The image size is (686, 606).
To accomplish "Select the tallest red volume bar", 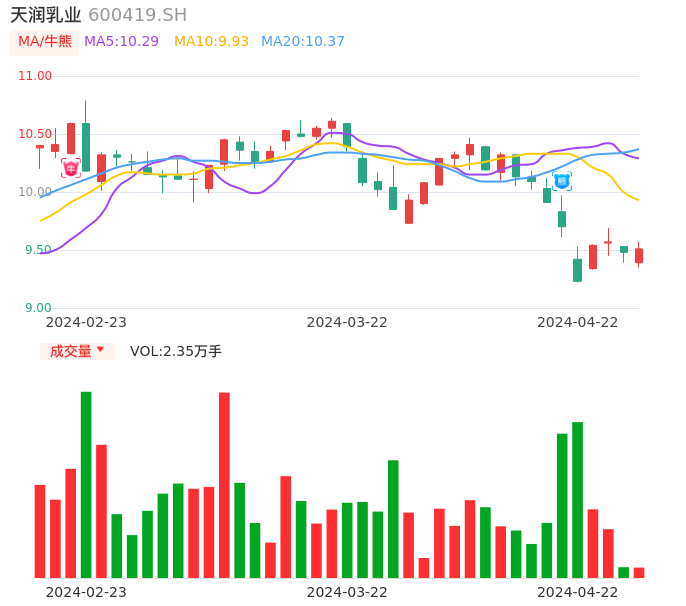I will [224, 484].
